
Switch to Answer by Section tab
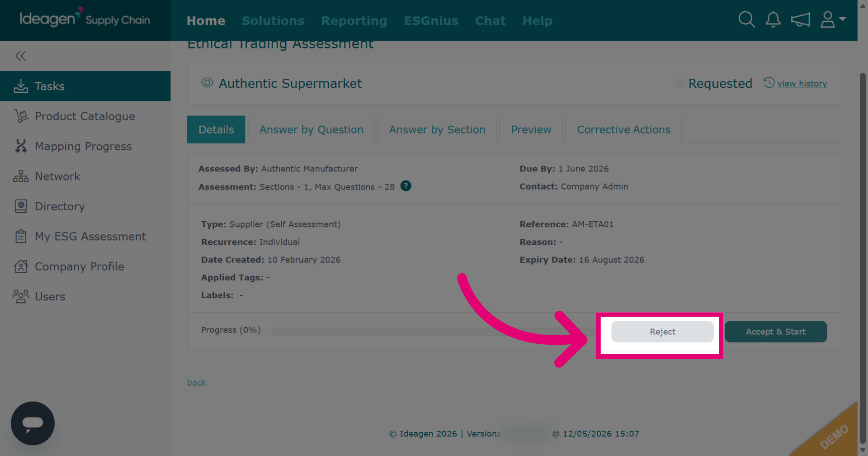pos(437,130)
